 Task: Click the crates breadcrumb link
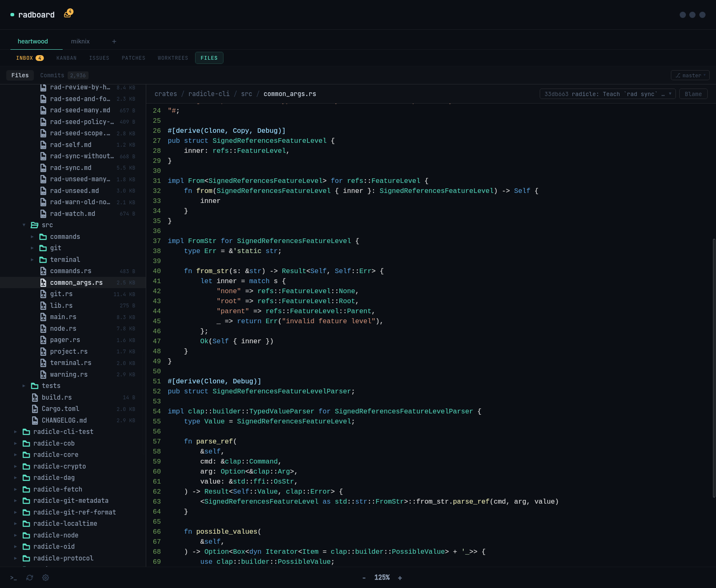point(166,94)
